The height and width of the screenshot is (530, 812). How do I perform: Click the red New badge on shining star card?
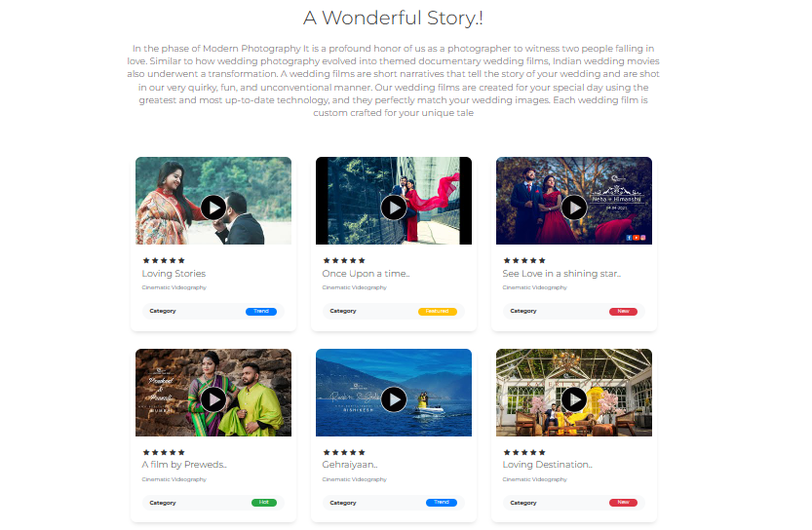tap(623, 312)
